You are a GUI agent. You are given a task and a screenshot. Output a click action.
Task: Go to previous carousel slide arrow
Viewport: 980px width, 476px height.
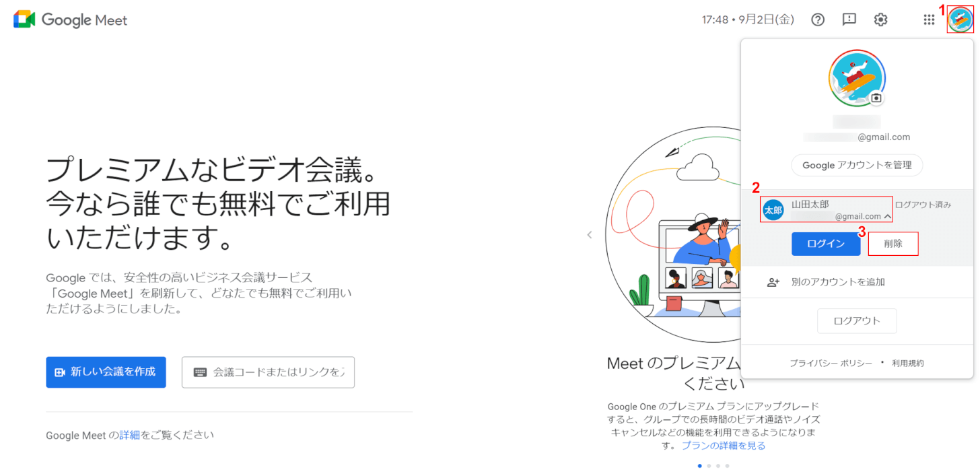(590, 235)
